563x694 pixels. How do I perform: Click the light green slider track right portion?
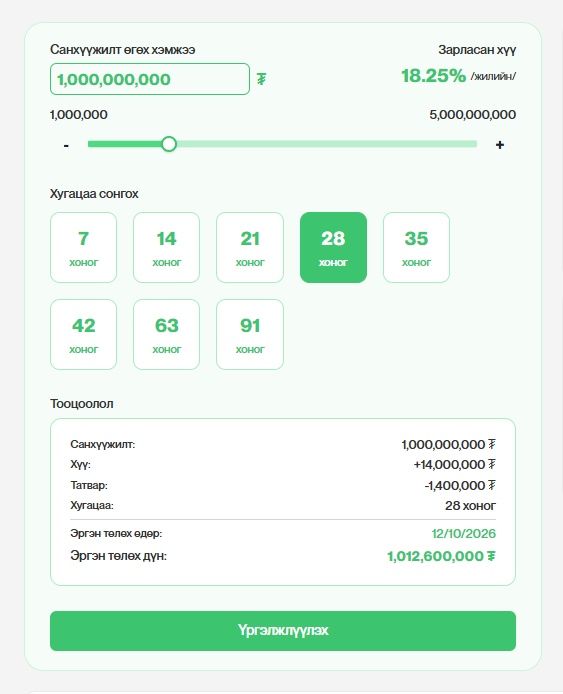(x=327, y=144)
